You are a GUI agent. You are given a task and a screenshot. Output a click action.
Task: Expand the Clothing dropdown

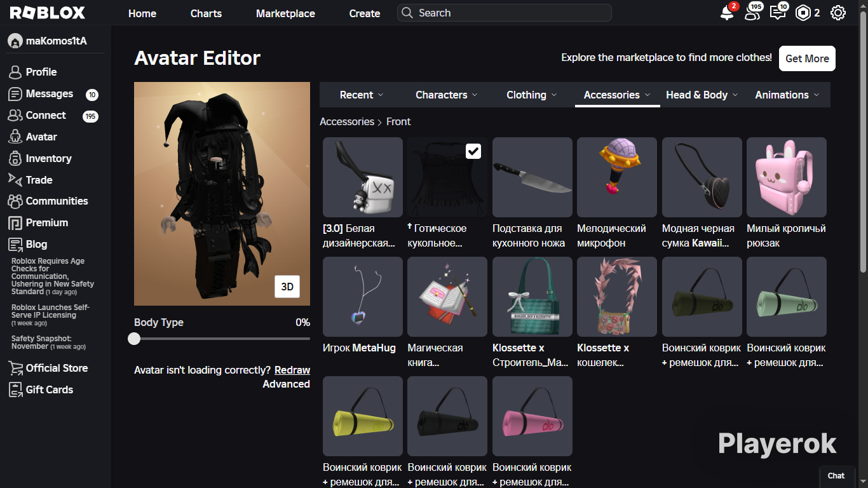tap(531, 95)
